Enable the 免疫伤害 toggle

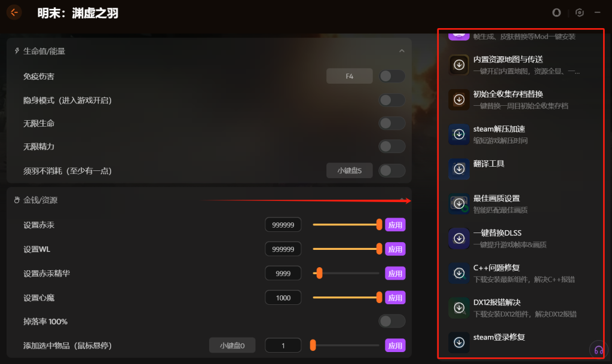coord(392,76)
